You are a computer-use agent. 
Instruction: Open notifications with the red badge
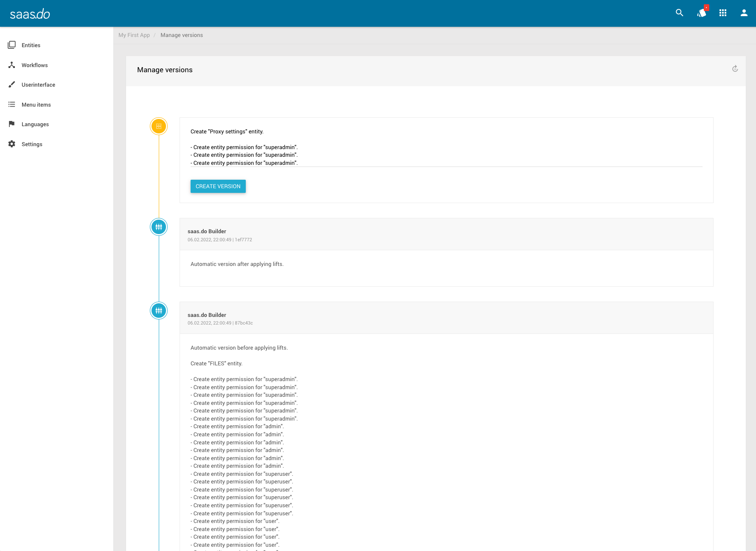coord(701,13)
